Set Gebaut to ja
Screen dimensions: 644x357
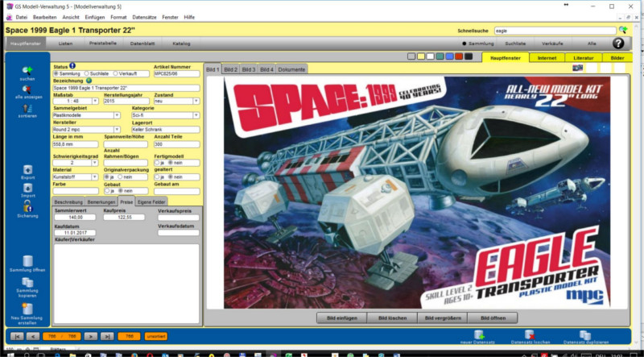pyautogui.click(x=107, y=191)
